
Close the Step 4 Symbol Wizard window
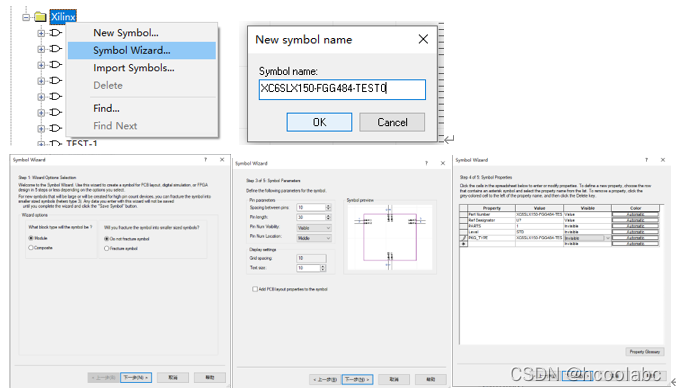663,160
